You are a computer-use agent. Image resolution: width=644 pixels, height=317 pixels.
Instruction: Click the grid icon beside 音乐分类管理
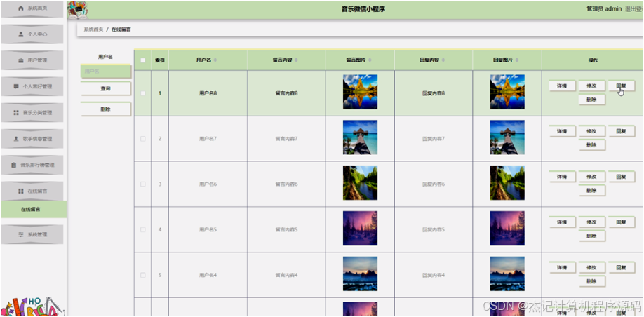pos(16,112)
